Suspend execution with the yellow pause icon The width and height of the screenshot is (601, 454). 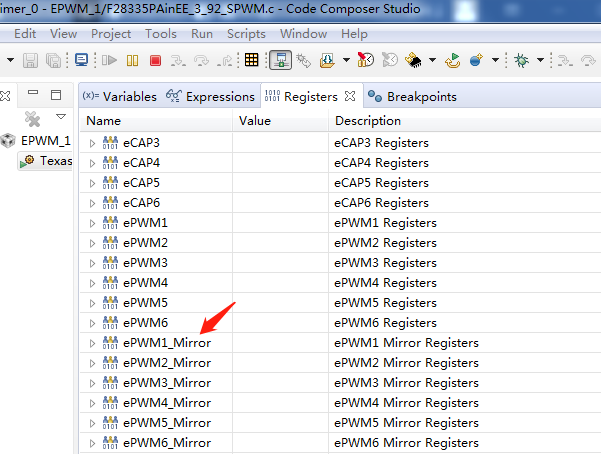(x=132, y=60)
